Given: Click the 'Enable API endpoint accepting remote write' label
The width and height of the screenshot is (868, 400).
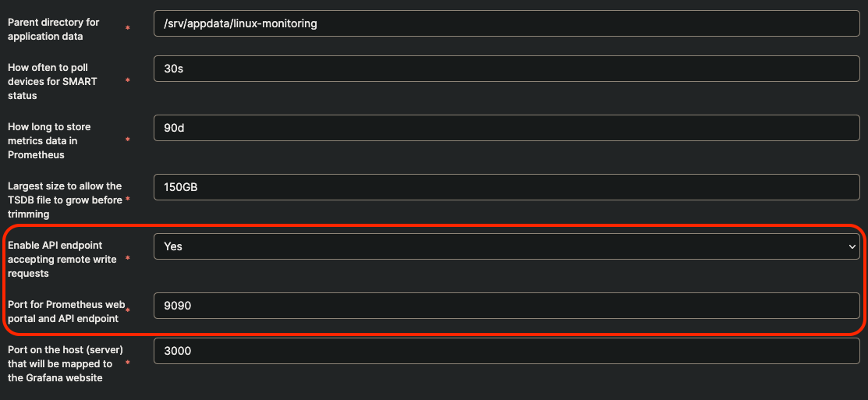Looking at the screenshot, I should tap(62, 259).
